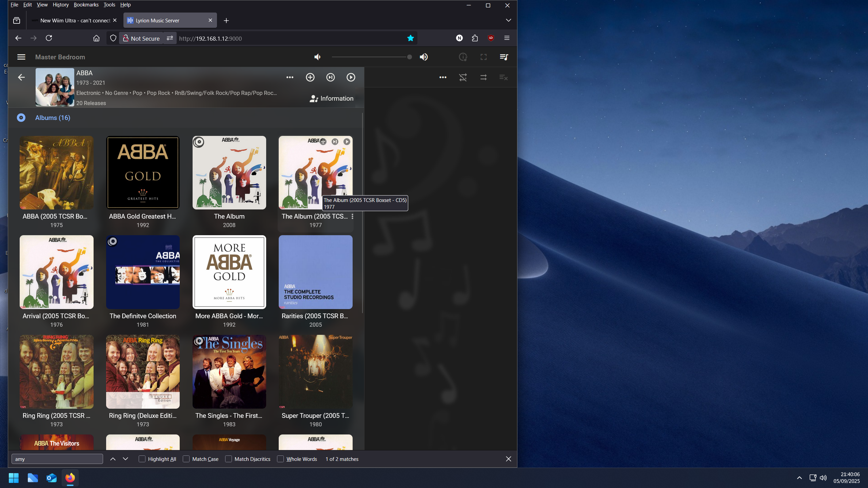Click the Not Secure site info
Screen dimensions: 868x488
pyautogui.click(x=141, y=38)
